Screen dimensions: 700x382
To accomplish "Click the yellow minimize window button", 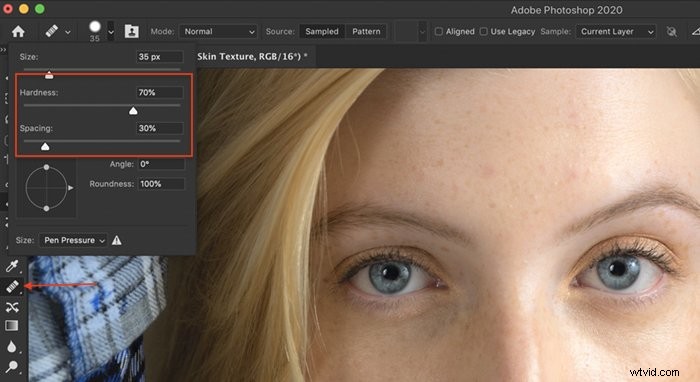I will pos(24,9).
